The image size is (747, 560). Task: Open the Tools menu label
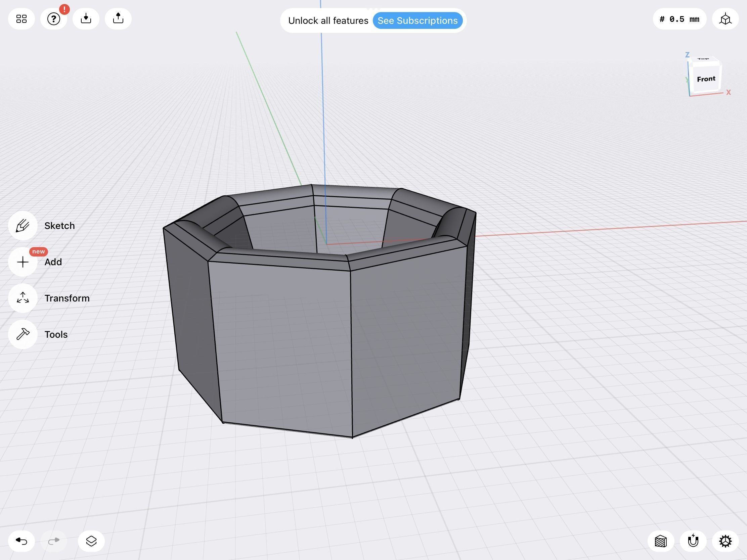(56, 334)
